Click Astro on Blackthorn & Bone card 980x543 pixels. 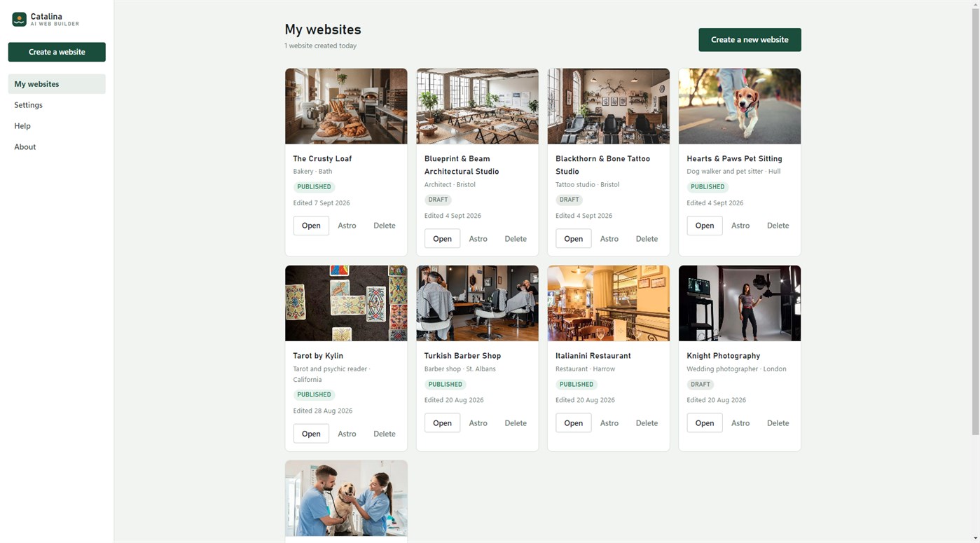609,239
